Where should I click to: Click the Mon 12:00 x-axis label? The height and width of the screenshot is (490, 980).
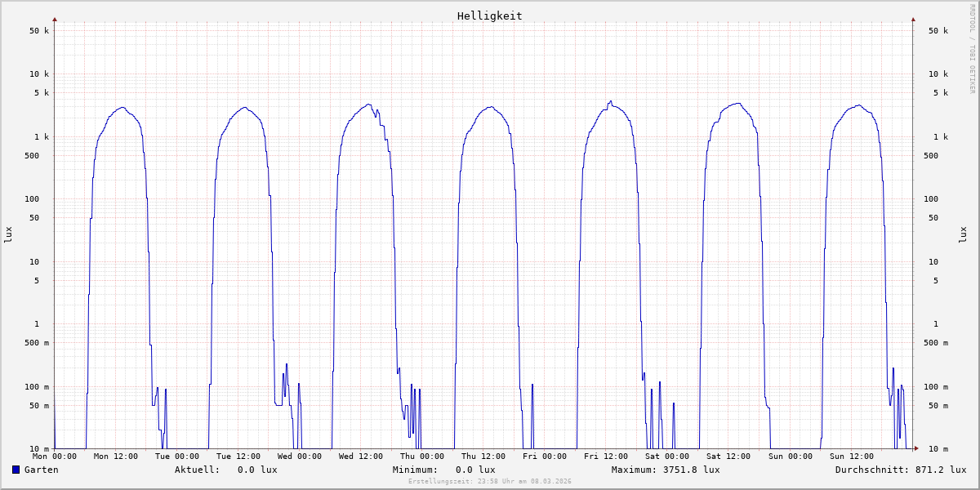coord(116,457)
